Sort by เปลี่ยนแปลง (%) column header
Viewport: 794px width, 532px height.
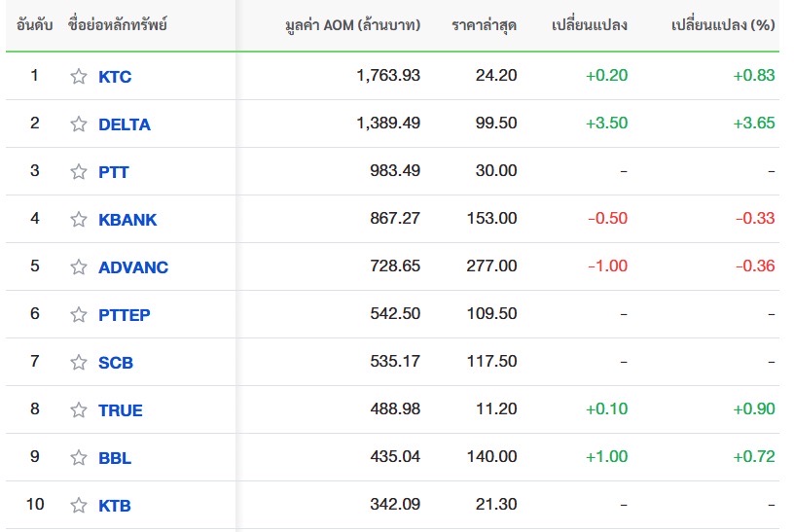point(723,24)
